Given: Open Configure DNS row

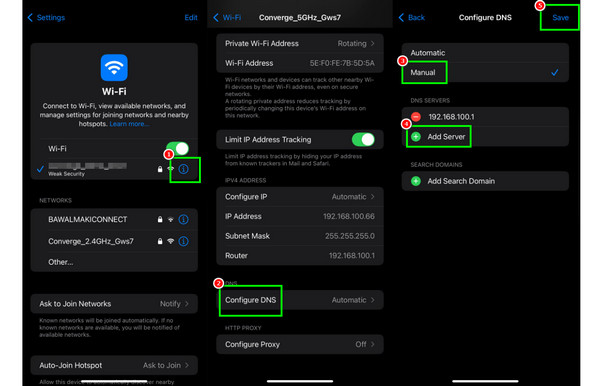Looking at the screenshot, I should (300, 300).
